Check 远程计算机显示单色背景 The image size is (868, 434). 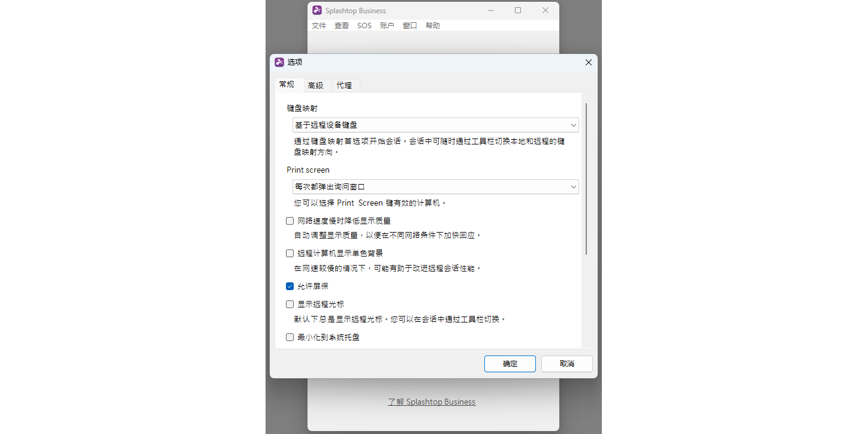point(290,253)
